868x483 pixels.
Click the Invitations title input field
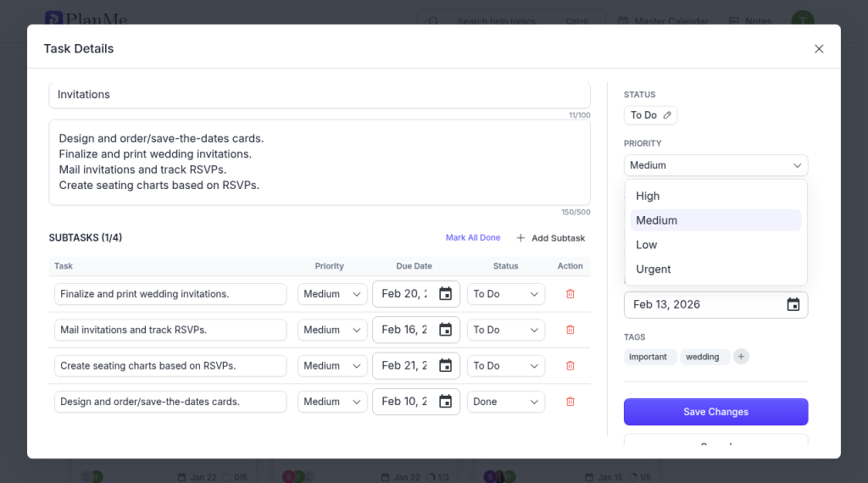[320, 95]
